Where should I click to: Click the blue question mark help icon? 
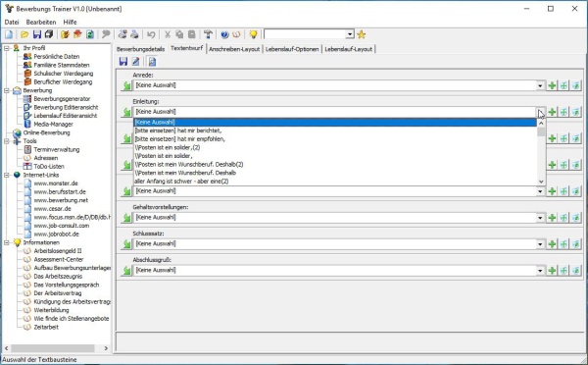point(224,34)
